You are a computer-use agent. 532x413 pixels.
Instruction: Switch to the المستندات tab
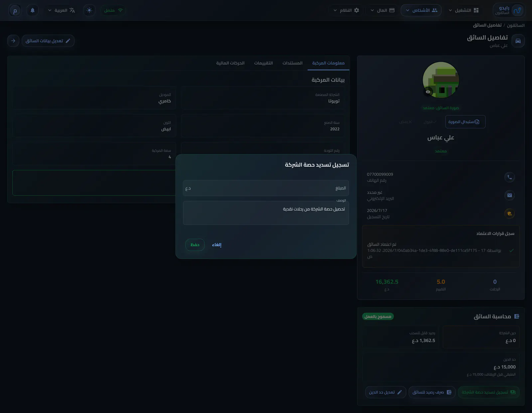(x=293, y=63)
